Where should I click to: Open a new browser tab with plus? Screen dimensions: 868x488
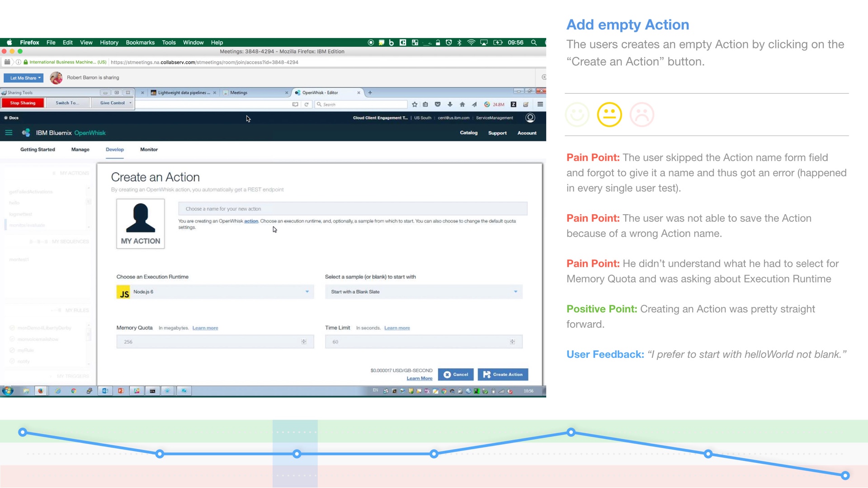370,93
